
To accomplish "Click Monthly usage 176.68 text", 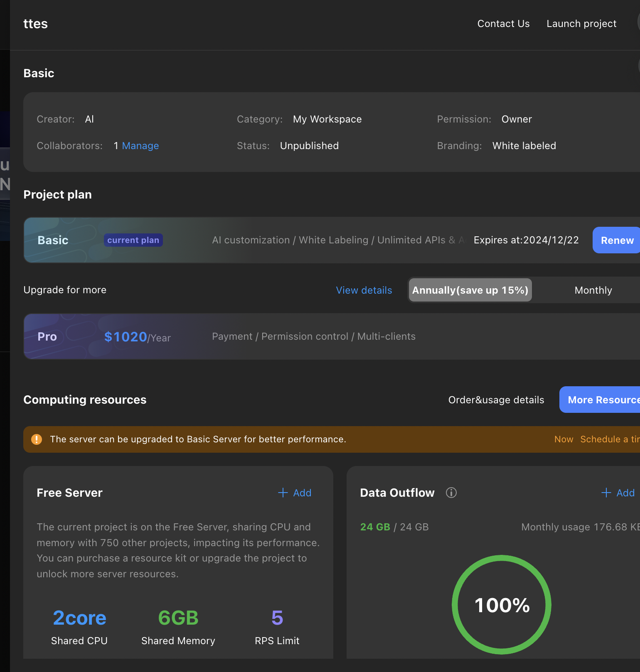I will tap(581, 527).
